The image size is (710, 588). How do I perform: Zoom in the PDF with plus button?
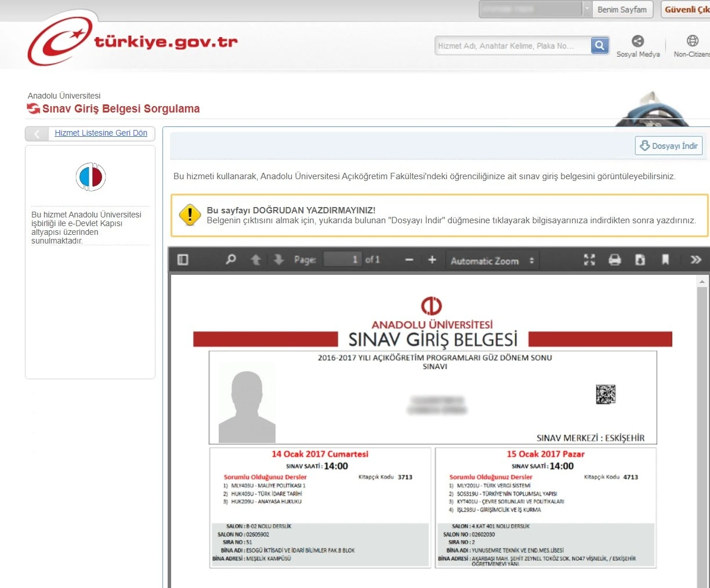[x=432, y=260]
